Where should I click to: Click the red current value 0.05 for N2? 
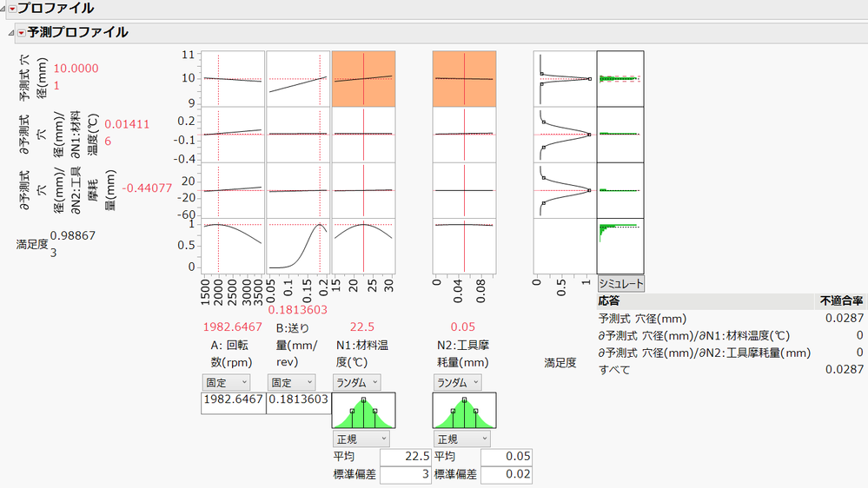click(x=463, y=327)
